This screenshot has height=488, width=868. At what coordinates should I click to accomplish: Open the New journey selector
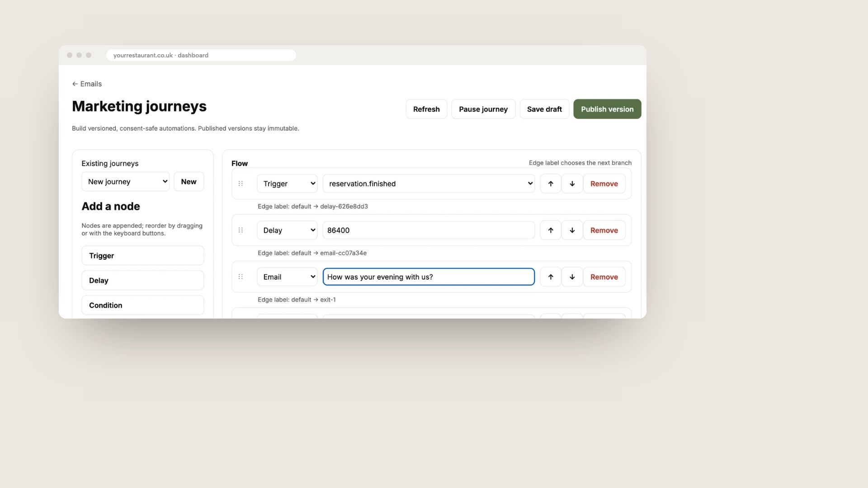(125, 181)
